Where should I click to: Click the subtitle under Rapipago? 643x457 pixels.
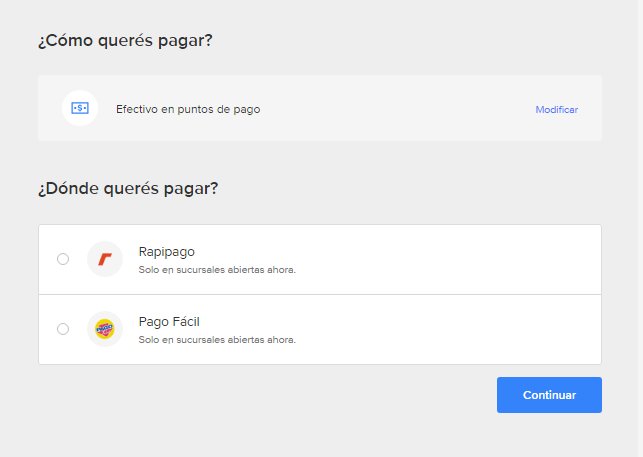[216, 270]
